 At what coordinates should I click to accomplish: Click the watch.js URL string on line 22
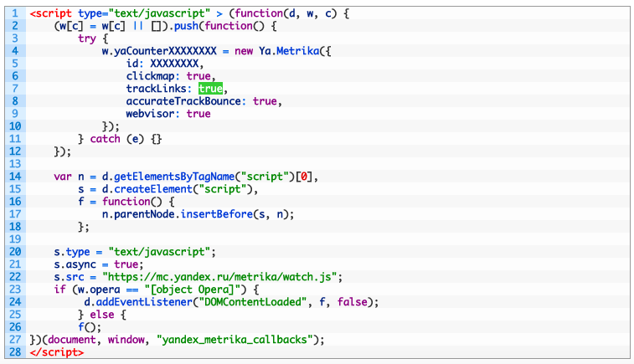coord(219,277)
